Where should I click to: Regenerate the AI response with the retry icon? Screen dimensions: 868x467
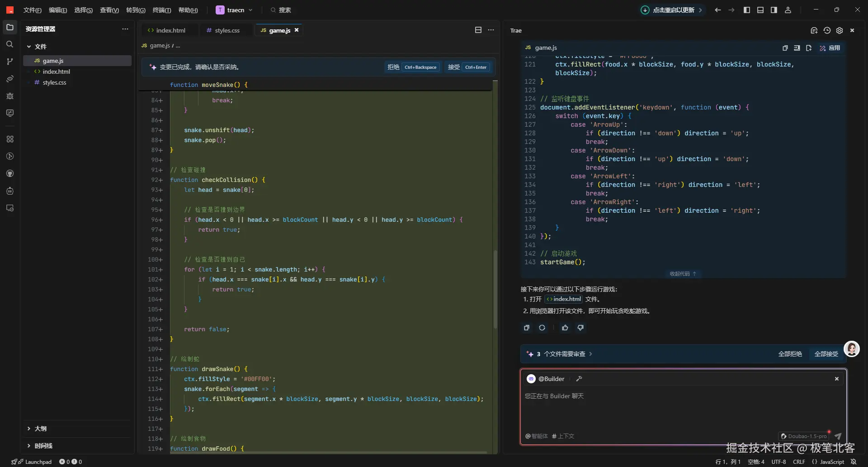coord(542,328)
